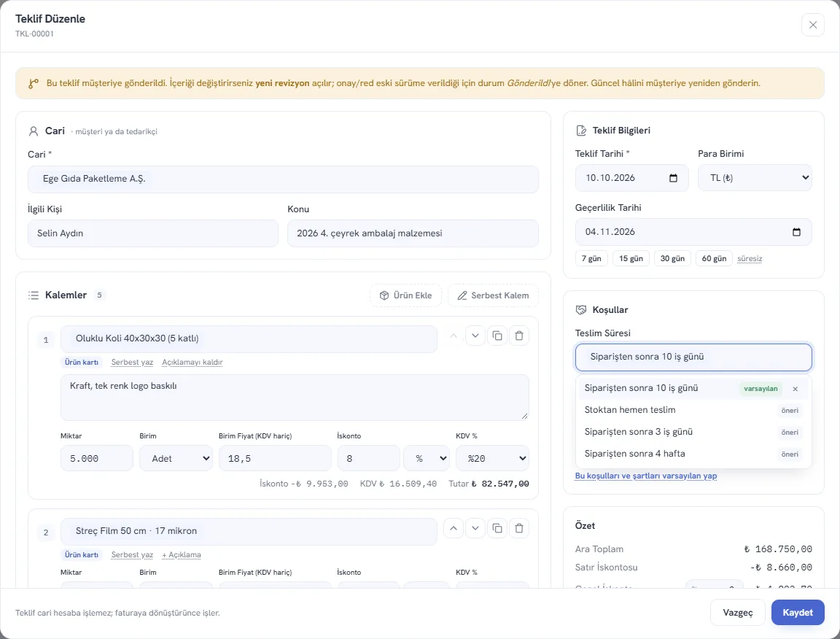The width and height of the screenshot is (840, 639).
Task: Set validity to 30 gün
Action: 672,258
